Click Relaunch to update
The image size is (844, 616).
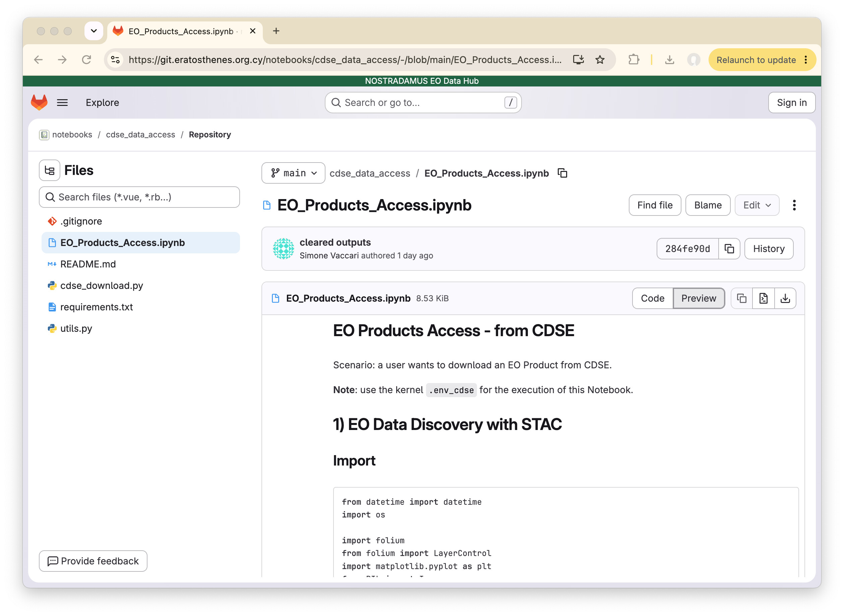pos(757,60)
